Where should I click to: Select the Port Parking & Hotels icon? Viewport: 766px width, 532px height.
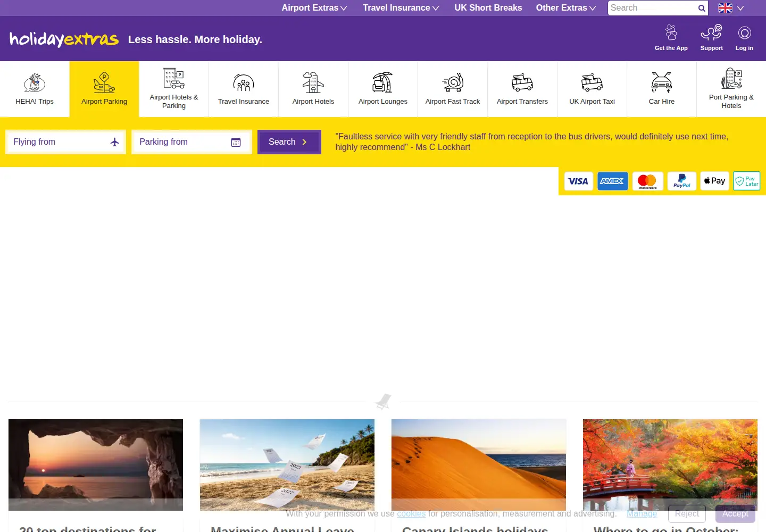pos(731,78)
